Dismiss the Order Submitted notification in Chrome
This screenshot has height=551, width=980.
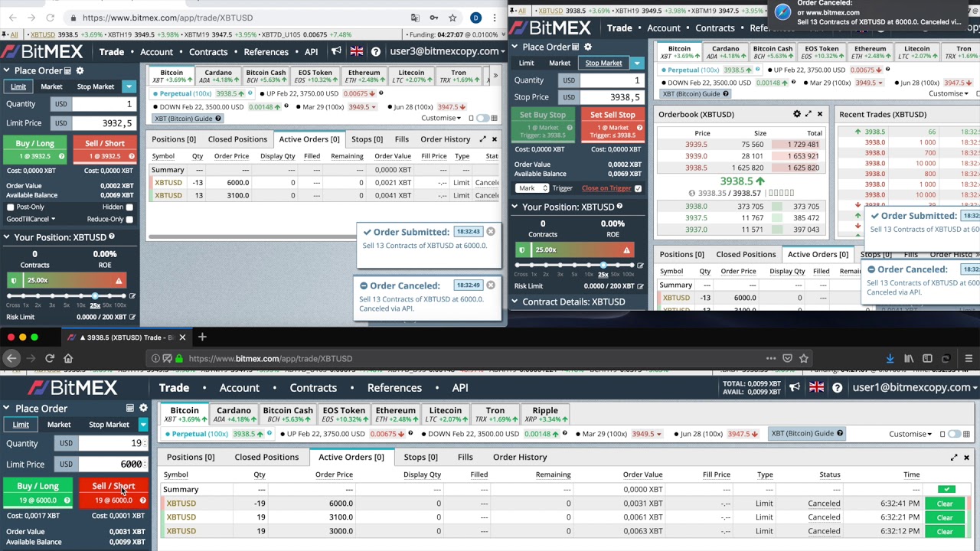click(x=491, y=231)
